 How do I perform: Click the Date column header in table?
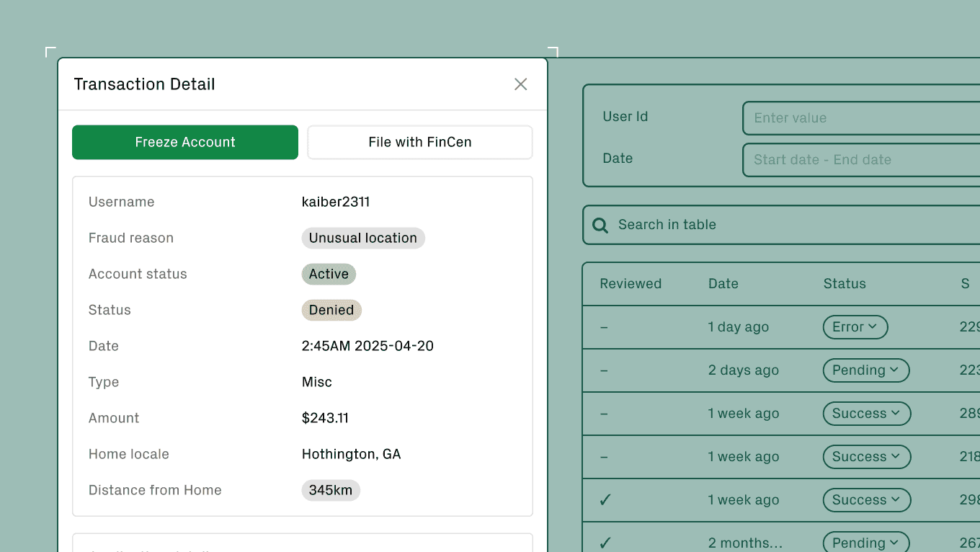pyautogui.click(x=723, y=284)
